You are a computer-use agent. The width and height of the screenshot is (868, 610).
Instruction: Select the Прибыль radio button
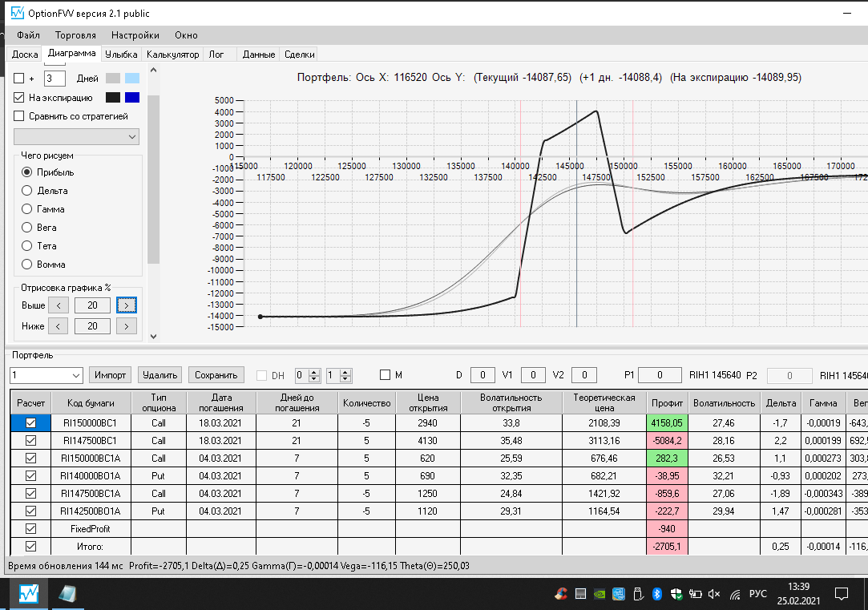(26, 172)
